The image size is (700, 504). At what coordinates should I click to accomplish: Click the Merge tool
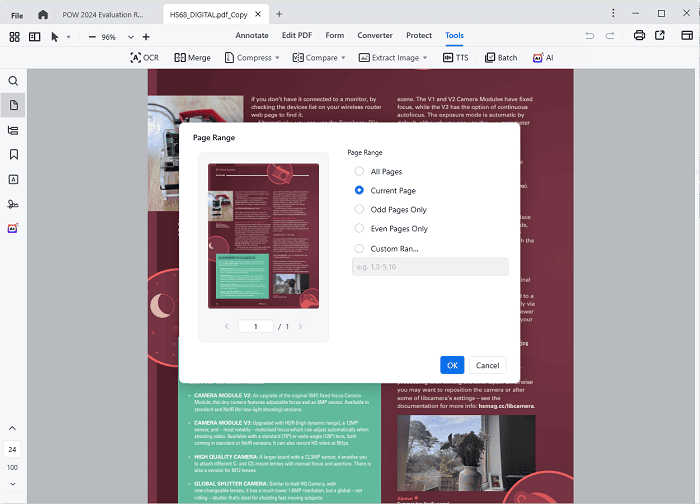pos(192,58)
